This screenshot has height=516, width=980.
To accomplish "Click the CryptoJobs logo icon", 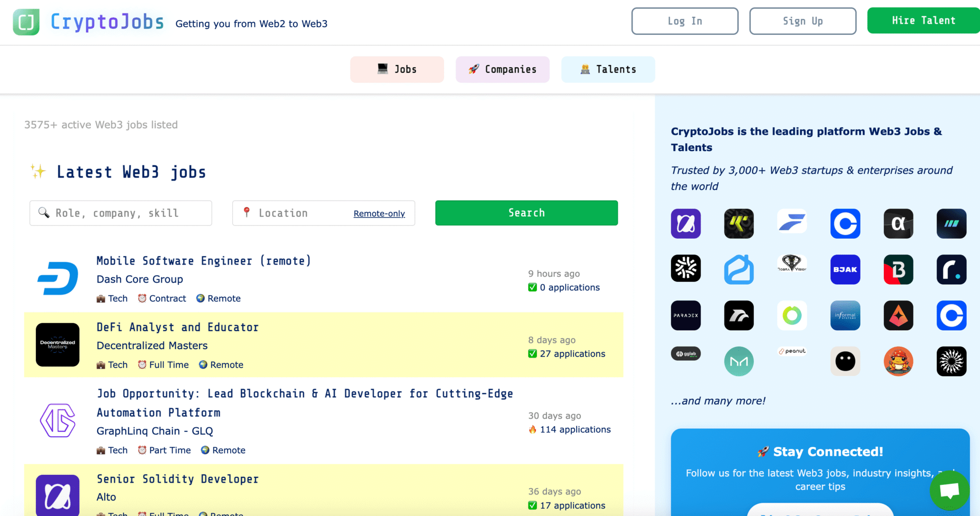I will 26,22.
